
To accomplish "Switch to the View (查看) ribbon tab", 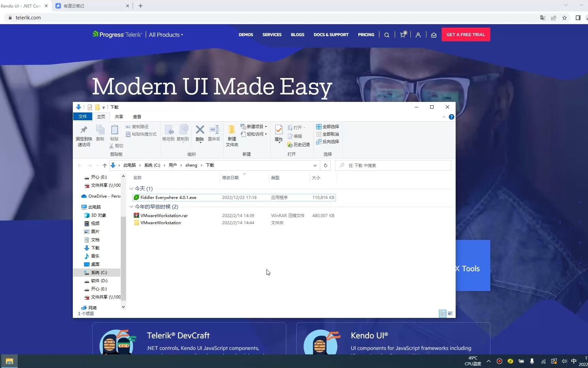I will pyautogui.click(x=137, y=117).
